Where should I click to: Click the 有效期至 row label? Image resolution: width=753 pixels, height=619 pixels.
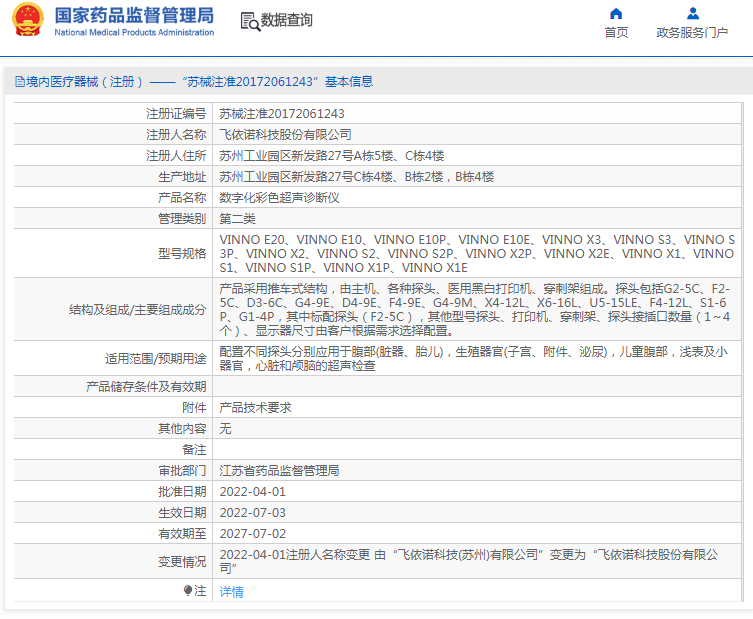click(182, 534)
